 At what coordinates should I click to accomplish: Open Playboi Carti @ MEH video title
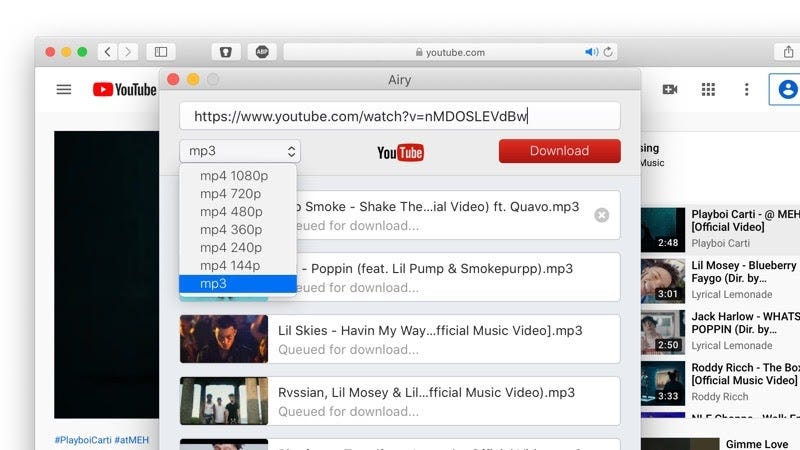point(745,220)
